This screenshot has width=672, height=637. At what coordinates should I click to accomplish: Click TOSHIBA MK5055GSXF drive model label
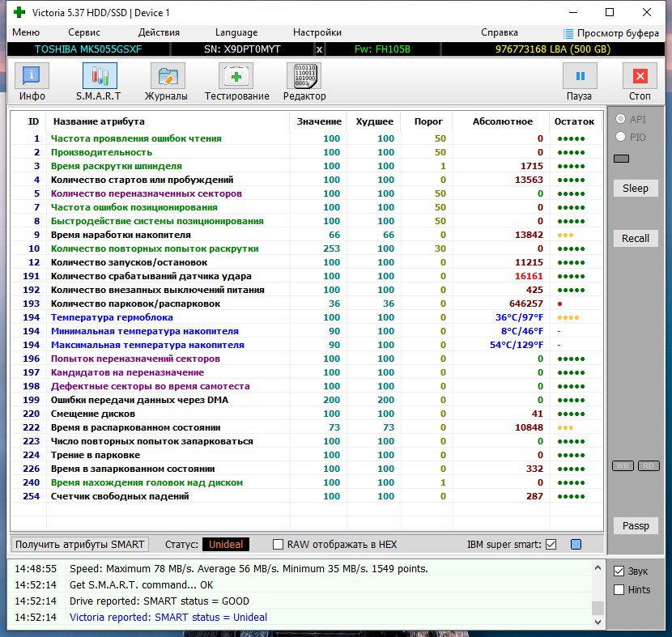point(88,49)
